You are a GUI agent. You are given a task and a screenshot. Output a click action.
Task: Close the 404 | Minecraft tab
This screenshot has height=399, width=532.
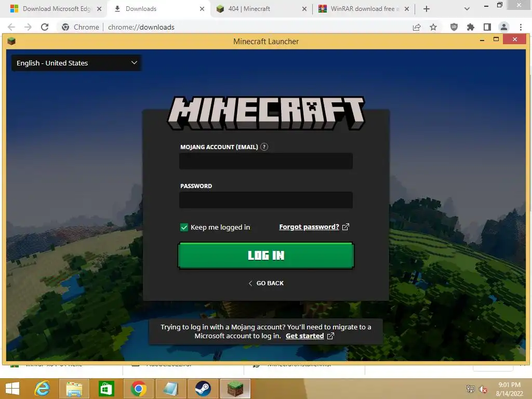(x=304, y=9)
